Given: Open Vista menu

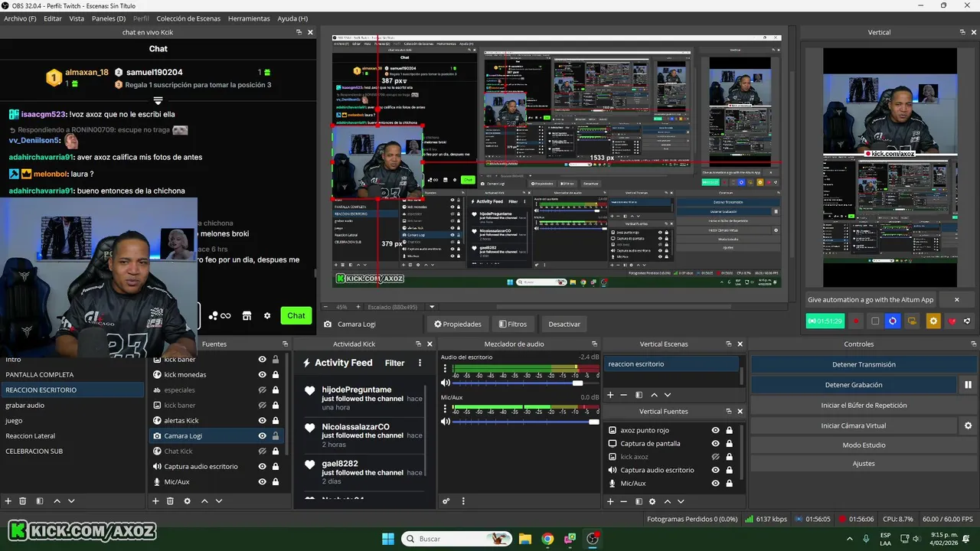Looking at the screenshot, I should tap(77, 18).
